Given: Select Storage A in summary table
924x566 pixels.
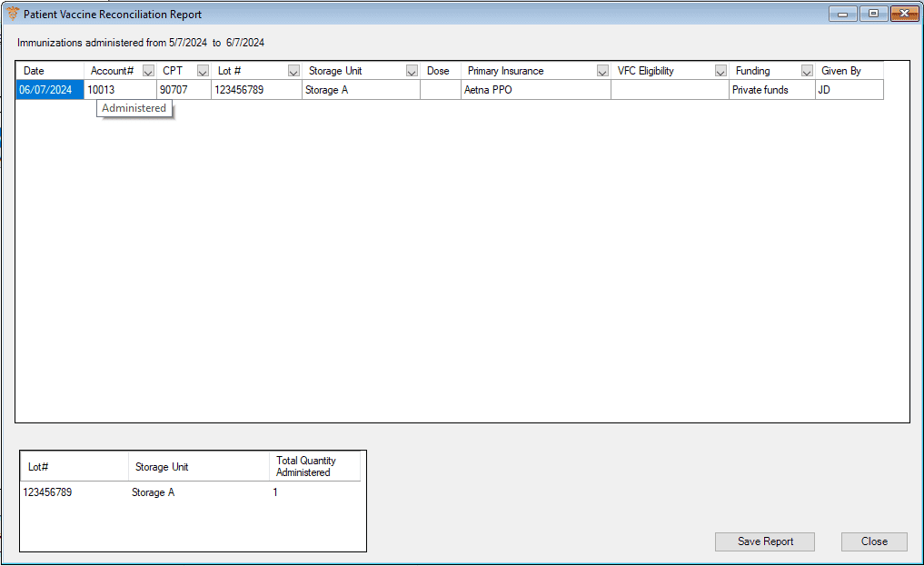Looking at the screenshot, I should (x=154, y=492).
